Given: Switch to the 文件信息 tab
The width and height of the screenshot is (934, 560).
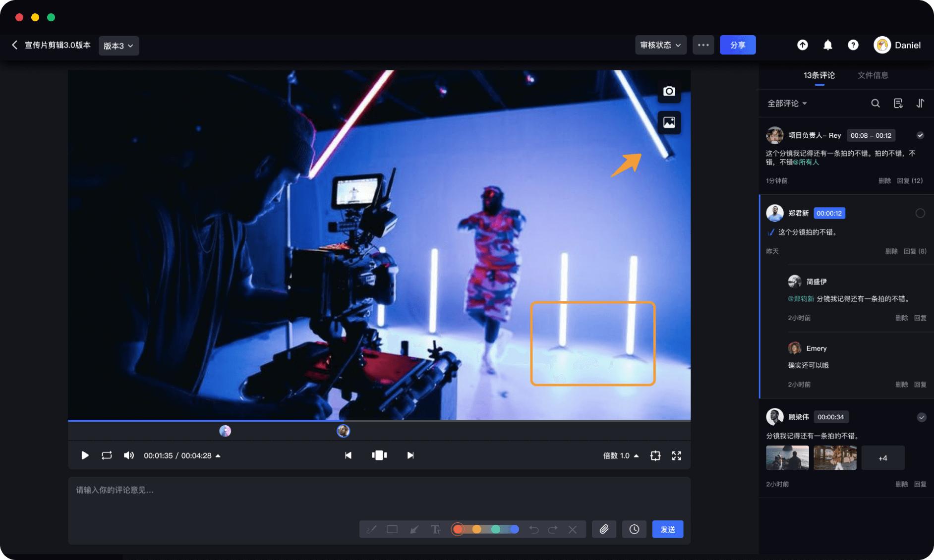Looking at the screenshot, I should pos(873,75).
